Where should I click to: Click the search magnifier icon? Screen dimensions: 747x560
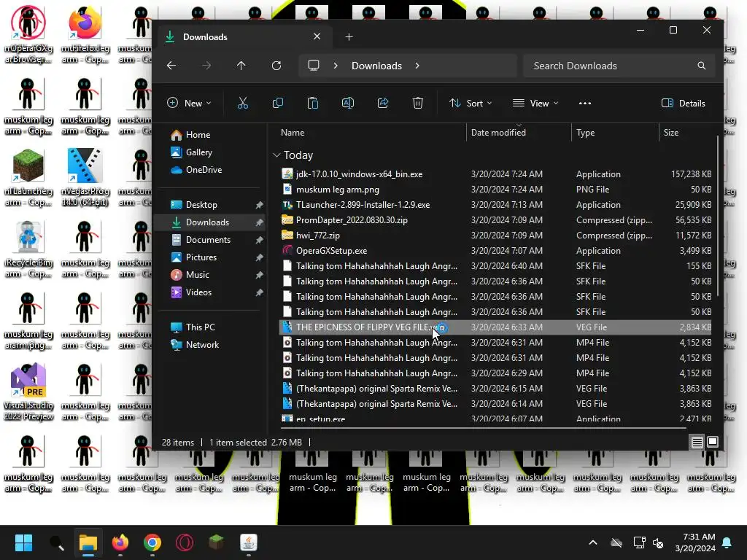701,66
